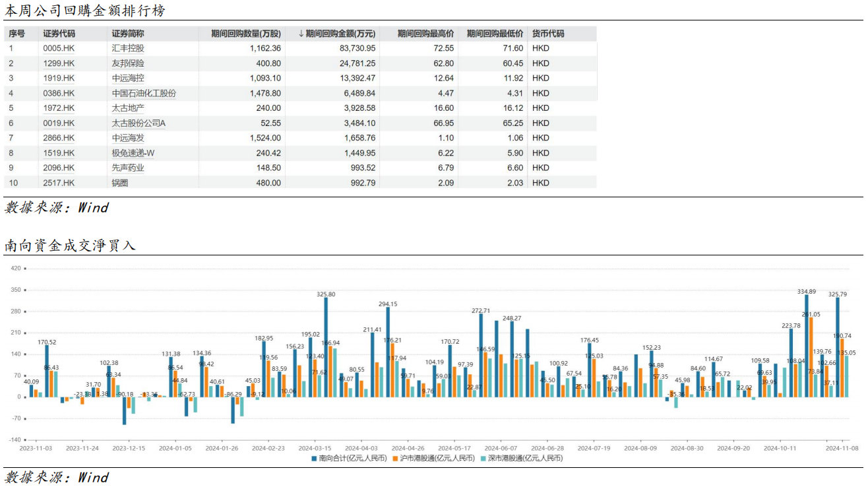Click the 420 y-axis tick label
This screenshot has width=868, height=491.
(16, 269)
